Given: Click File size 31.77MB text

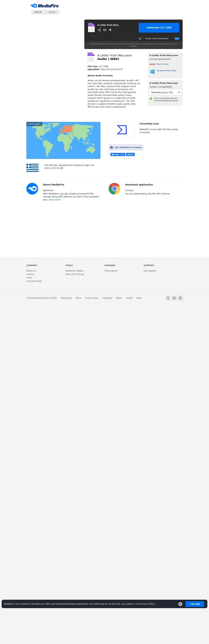Looking at the screenshot, I should pyautogui.click(x=98, y=66).
